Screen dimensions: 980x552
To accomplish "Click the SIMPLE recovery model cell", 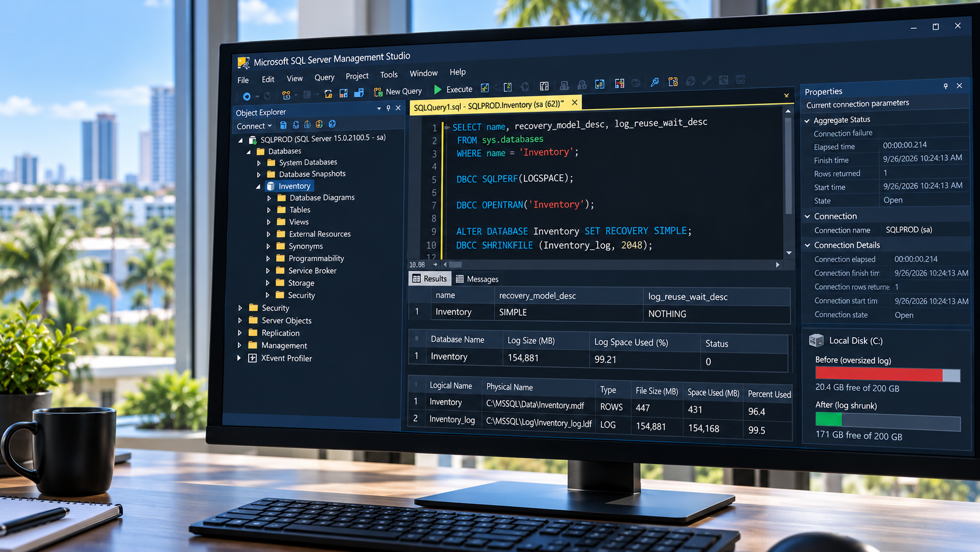I will (x=569, y=313).
